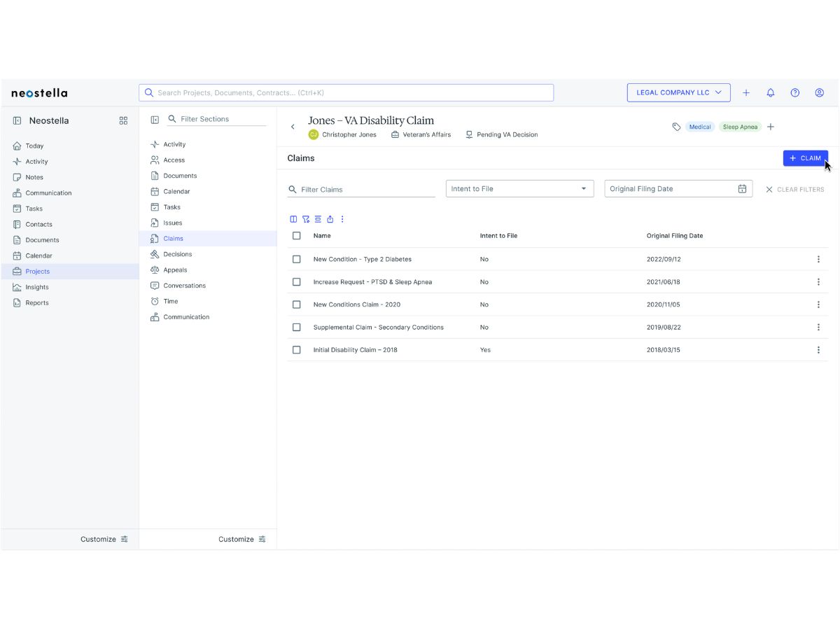The width and height of the screenshot is (840, 630).
Task: Open Insights in the left sidebar
Action: [69, 287]
